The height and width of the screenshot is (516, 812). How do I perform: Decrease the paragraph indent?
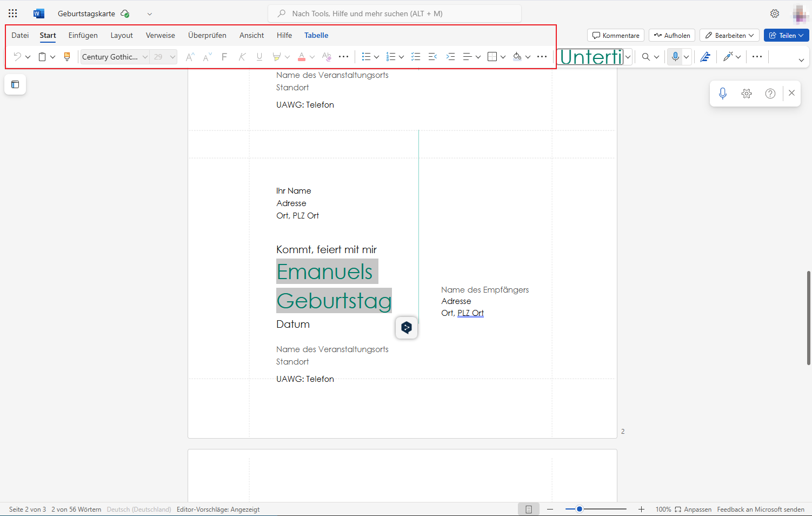click(432, 57)
